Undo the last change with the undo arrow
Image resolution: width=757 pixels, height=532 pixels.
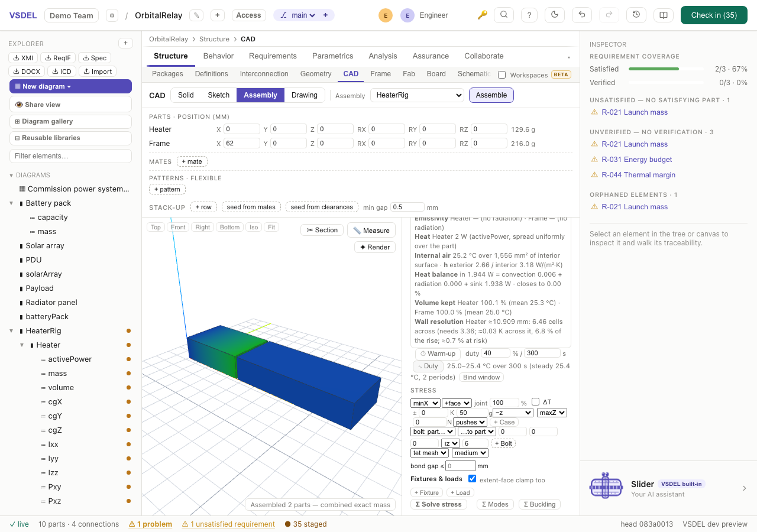pyautogui.click(x=583, y=15)
